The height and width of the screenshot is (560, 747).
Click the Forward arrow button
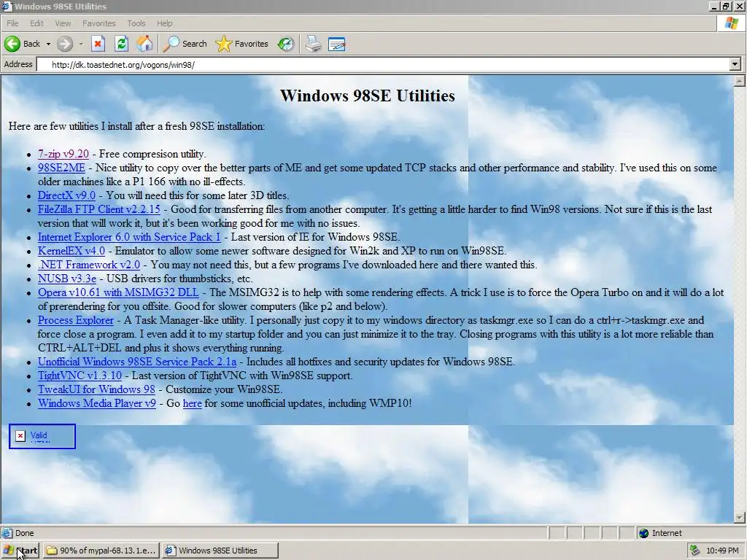(65, 44)
